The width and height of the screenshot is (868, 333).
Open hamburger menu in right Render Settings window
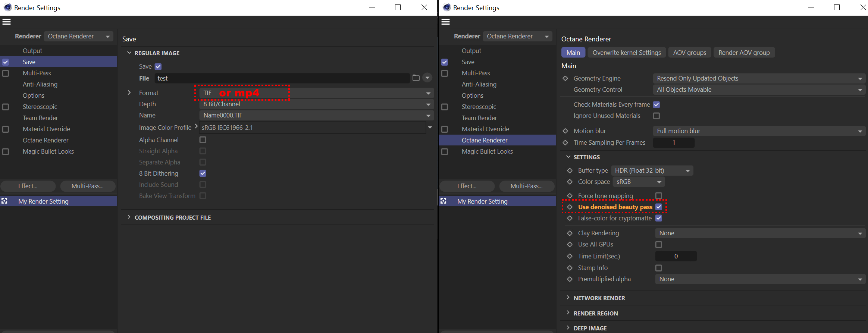pyautogui.click(x=445, y=22)
